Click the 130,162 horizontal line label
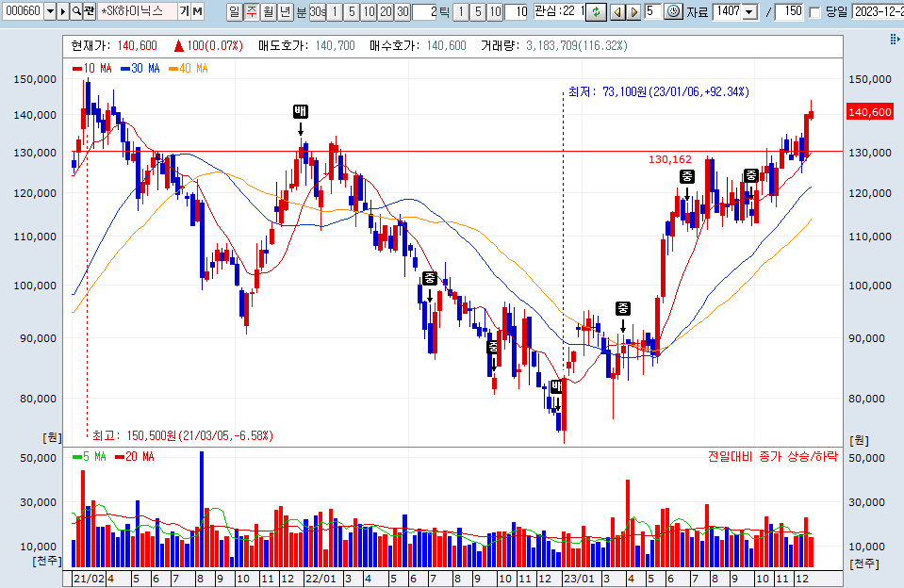 pyautogui.click(x=670, y=159)
